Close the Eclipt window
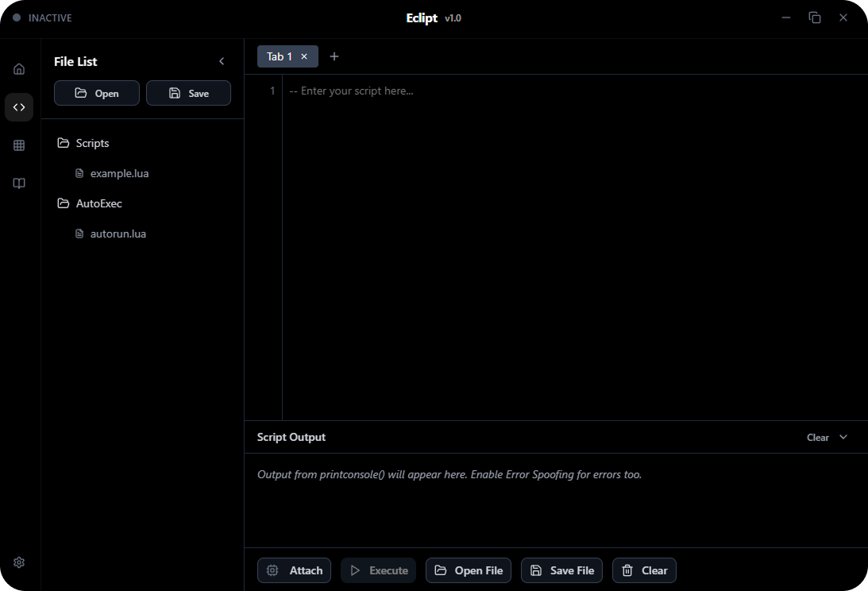868x591 pixels. pos(843,17)
